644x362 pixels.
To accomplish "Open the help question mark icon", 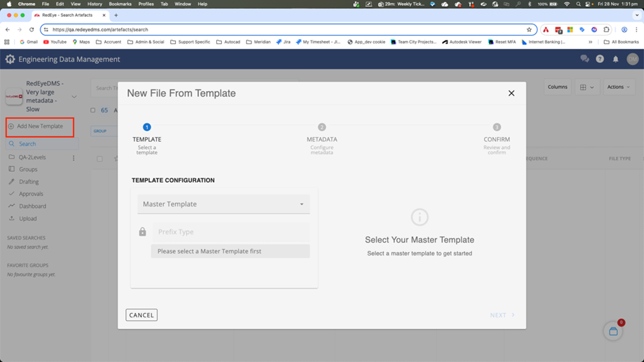I will tap(599, 59).
